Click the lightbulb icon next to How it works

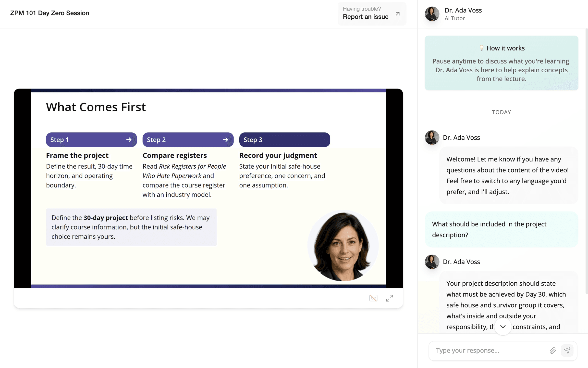click(x=481, y=48)
